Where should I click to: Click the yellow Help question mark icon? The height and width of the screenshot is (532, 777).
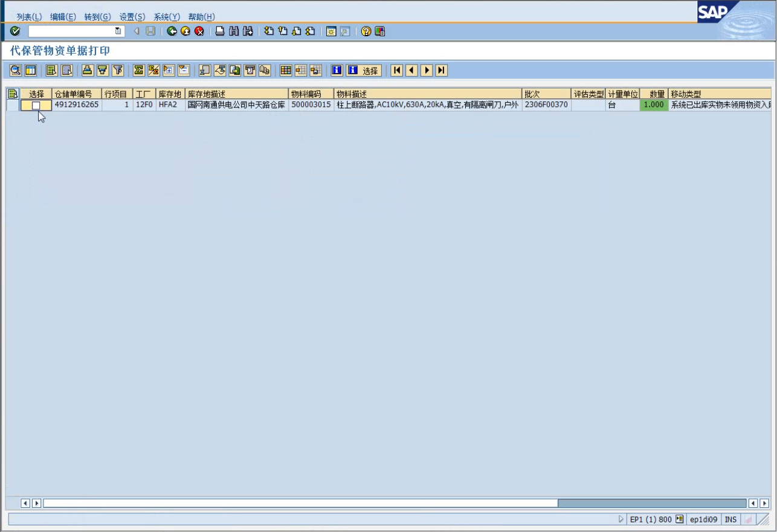coord(366,31)
